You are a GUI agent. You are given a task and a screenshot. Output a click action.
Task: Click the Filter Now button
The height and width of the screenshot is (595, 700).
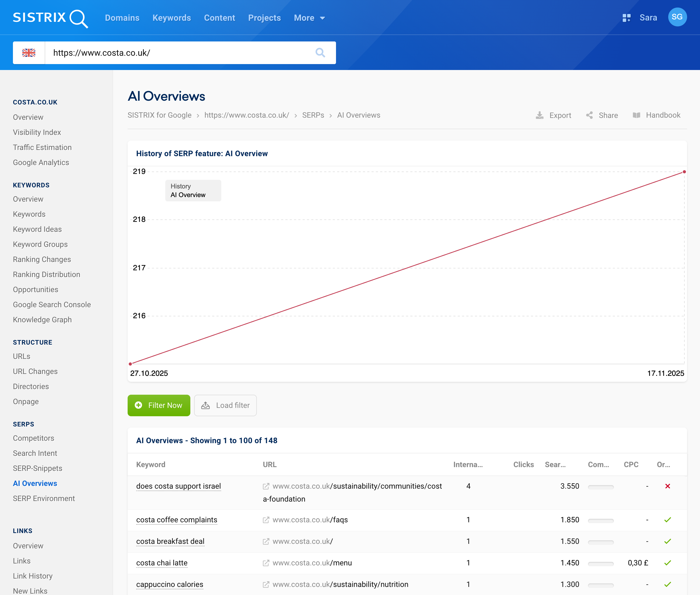click(x=159, y=405)
